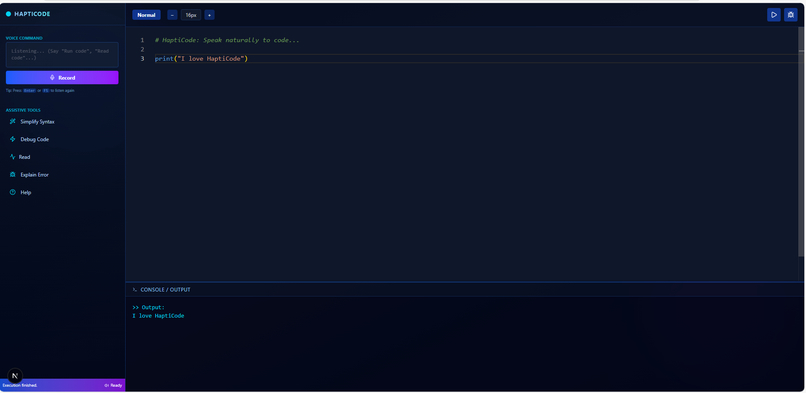
Task: Toggle the Normal mode button
Action: [146, 15]
